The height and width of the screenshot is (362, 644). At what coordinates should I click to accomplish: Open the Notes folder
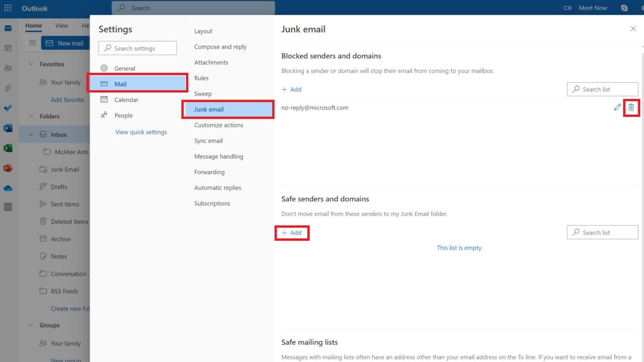pyautogui.click(x=53, y=256)
